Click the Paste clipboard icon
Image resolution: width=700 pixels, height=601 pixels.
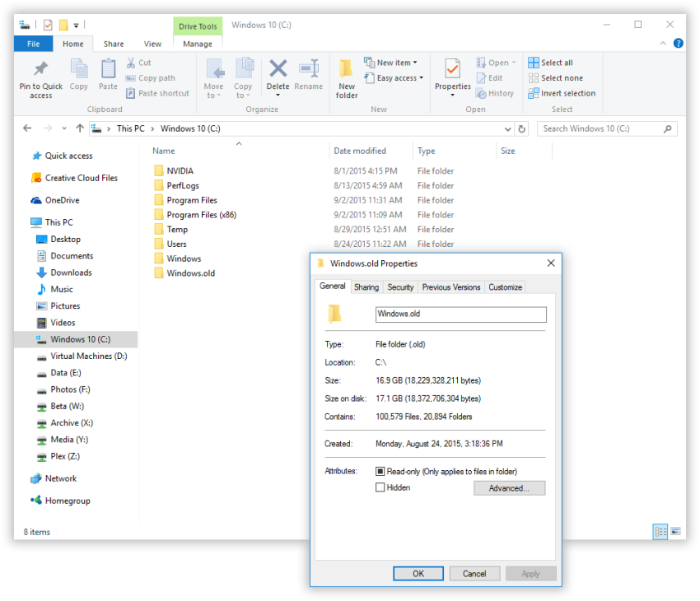[x=108, y=68]
